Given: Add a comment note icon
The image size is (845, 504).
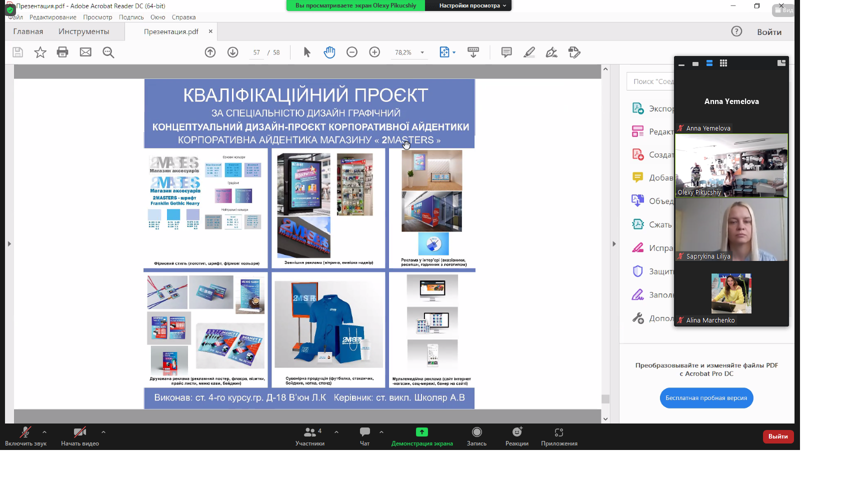Looking at the screenshot, I should point(506,52).
